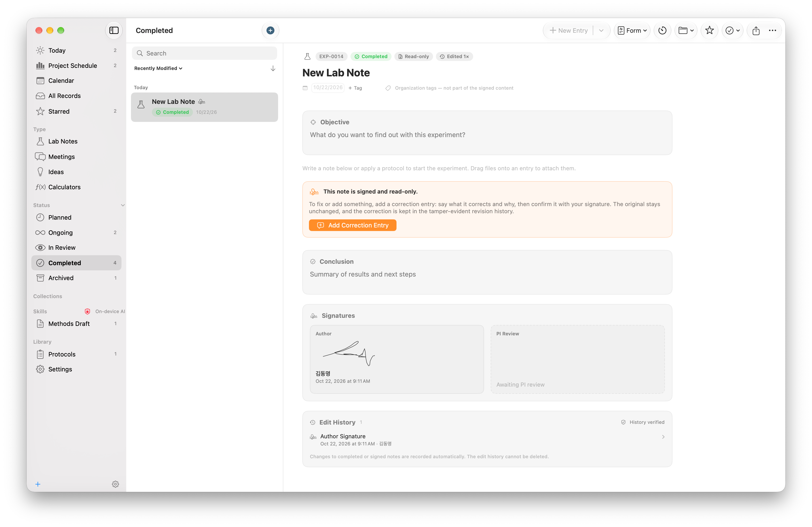This screenshot has height=527, width=812.
Task: Click the signed icon next to New Lab Note
Action: tap(202, 102)
